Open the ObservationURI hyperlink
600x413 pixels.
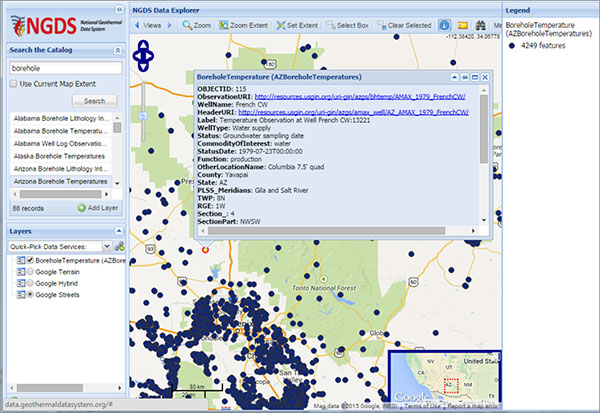coord(360,97)
